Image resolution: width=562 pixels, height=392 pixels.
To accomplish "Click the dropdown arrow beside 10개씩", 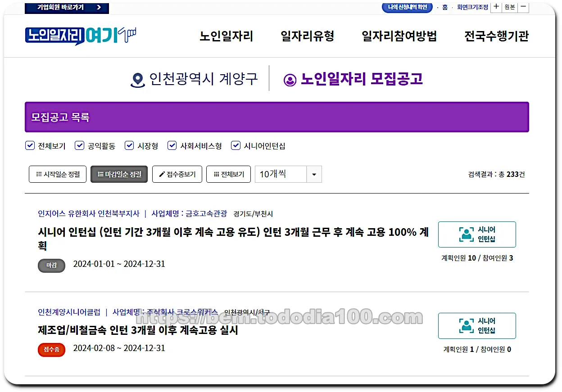I will coord(314,174).
